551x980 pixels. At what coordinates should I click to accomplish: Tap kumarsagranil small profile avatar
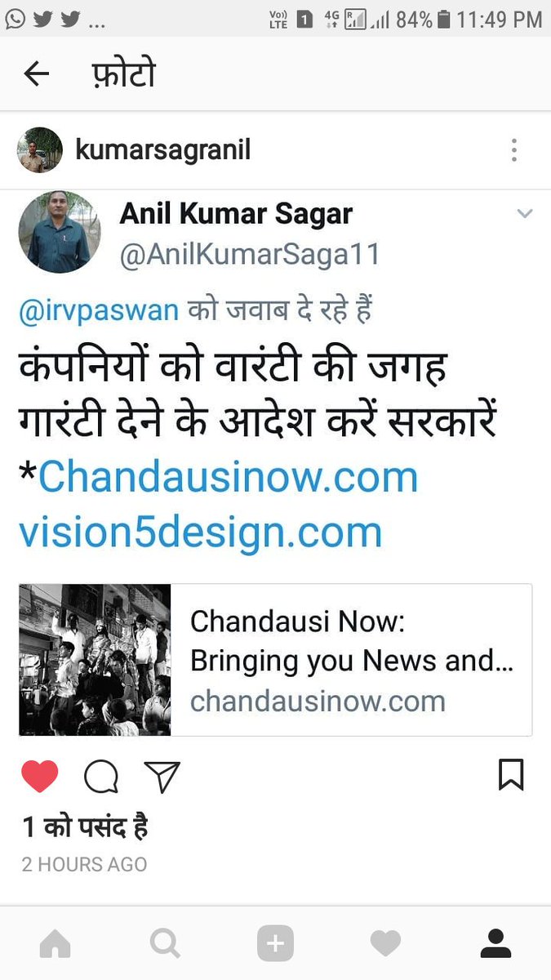click(x=40, y=150)
